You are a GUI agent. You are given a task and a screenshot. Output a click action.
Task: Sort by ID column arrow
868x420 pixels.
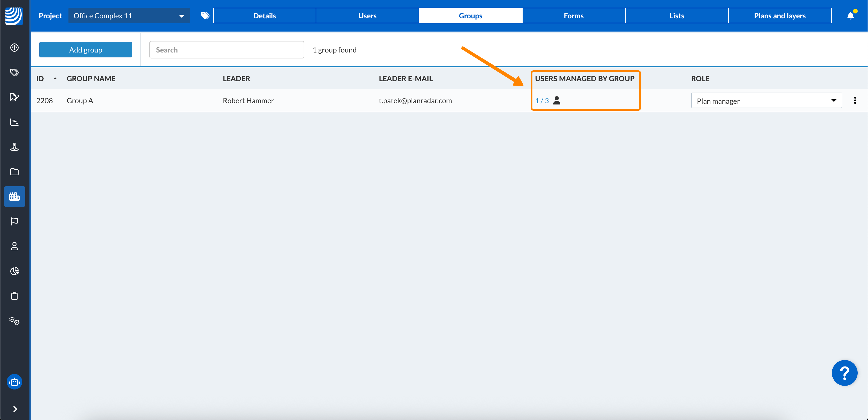pyautogui.click(x=55, y=79)
